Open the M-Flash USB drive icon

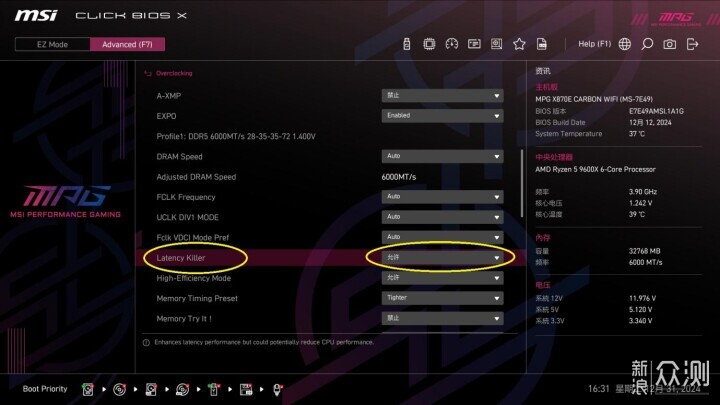click(406, 44)
